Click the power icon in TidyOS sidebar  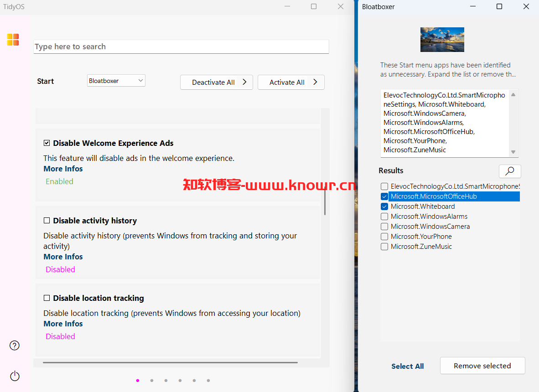click(x=15, y=376)
